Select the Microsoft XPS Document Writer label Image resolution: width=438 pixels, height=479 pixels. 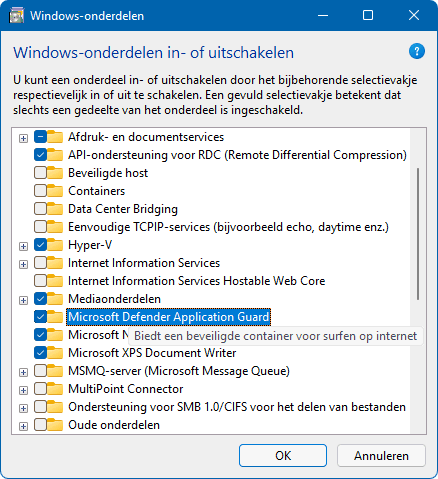152,353
